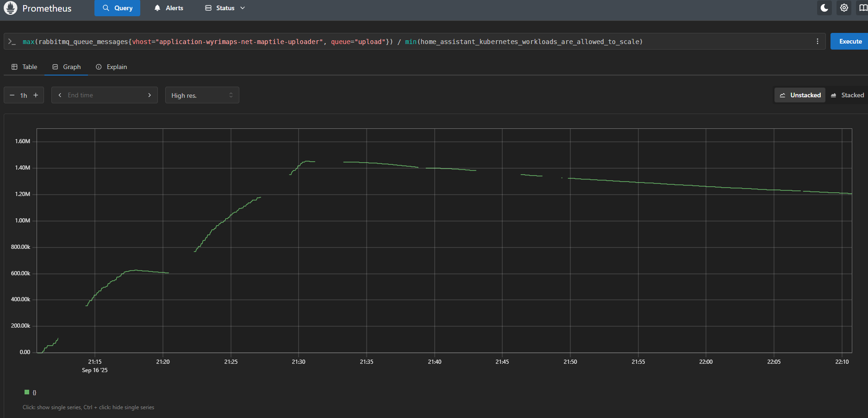Switch to the Table tab
The height and width of the screenshot is (418, 868).
pyautogui.click(x=24, y=67)
